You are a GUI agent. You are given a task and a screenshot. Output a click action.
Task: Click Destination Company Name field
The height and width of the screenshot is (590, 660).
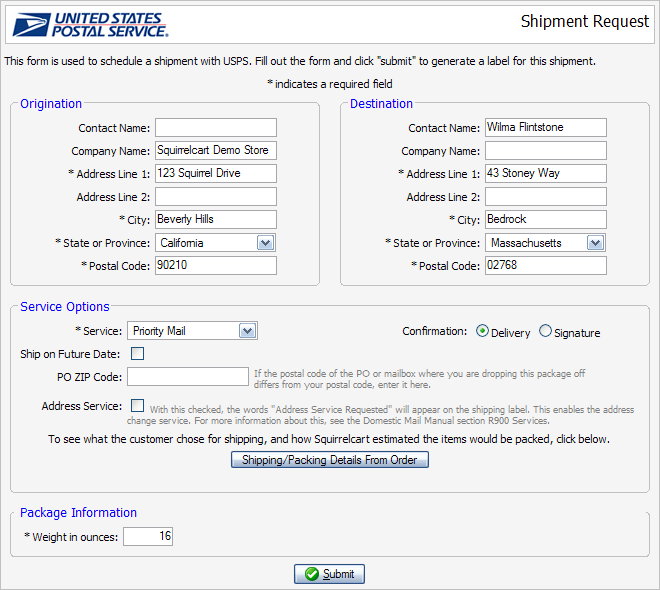click(x=546, y=151)
